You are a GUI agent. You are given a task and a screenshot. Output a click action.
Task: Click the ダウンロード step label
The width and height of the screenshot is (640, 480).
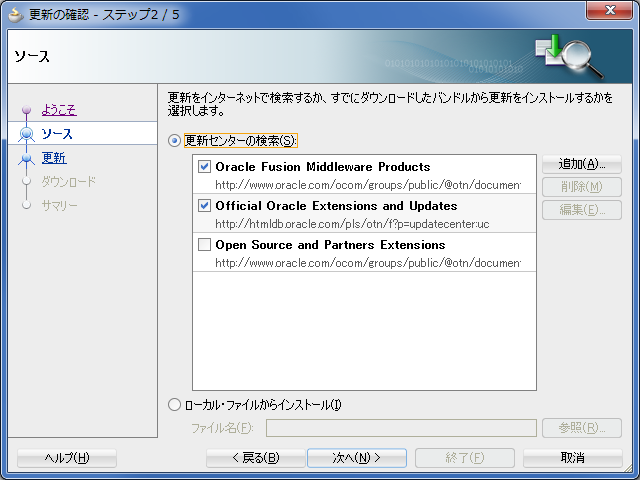pos(69,181)
